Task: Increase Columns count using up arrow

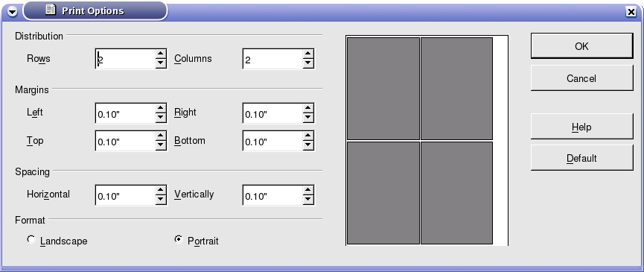Action: coord(308,54)
